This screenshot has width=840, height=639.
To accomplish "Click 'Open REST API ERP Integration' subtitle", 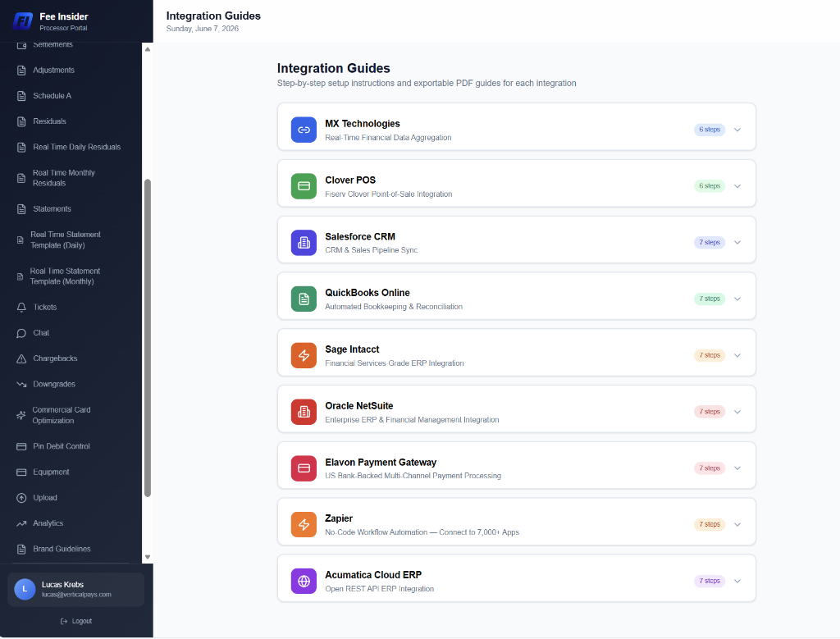I will tap(379, 589).
